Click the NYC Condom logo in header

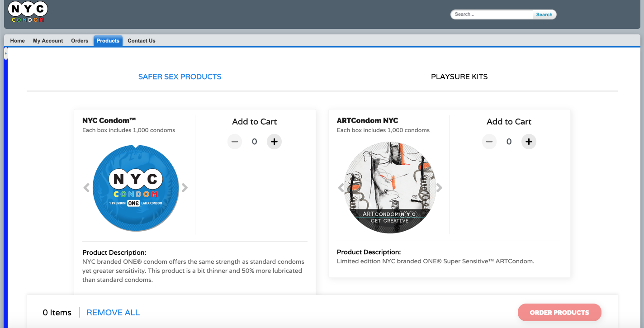(28, 12)
